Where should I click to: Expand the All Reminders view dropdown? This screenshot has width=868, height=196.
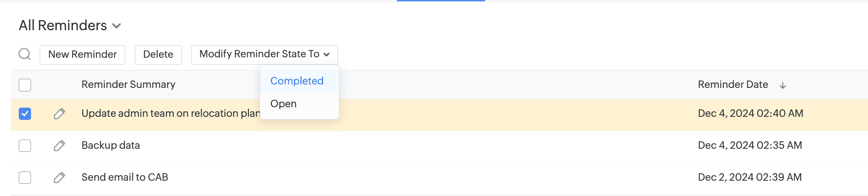tap(116, 26)
